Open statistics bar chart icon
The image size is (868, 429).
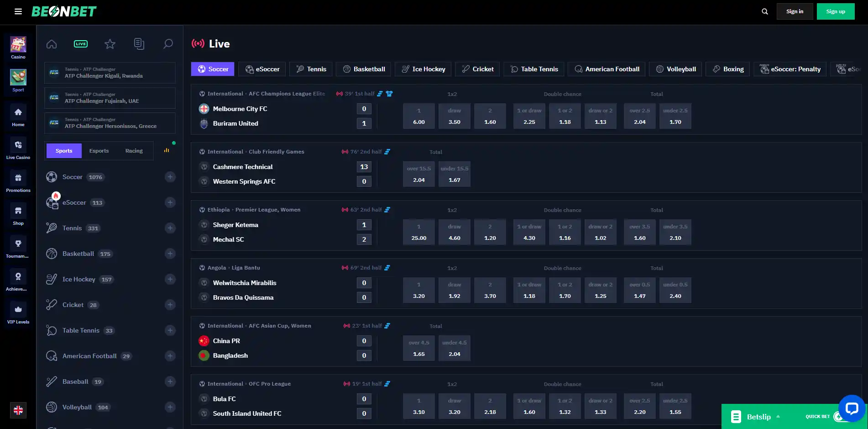tap(167, 150)
